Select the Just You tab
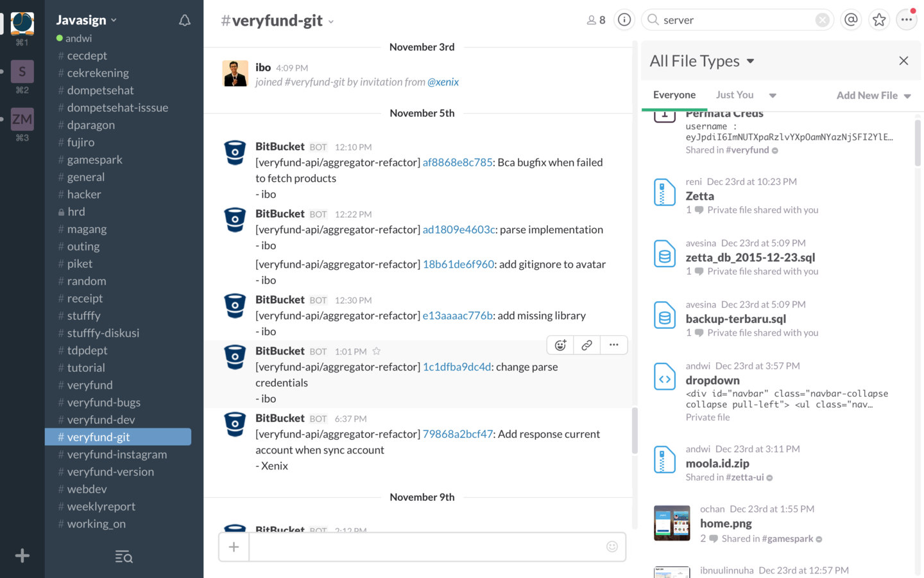Viewport: 924px width, 578px height. tap(735, 94)
